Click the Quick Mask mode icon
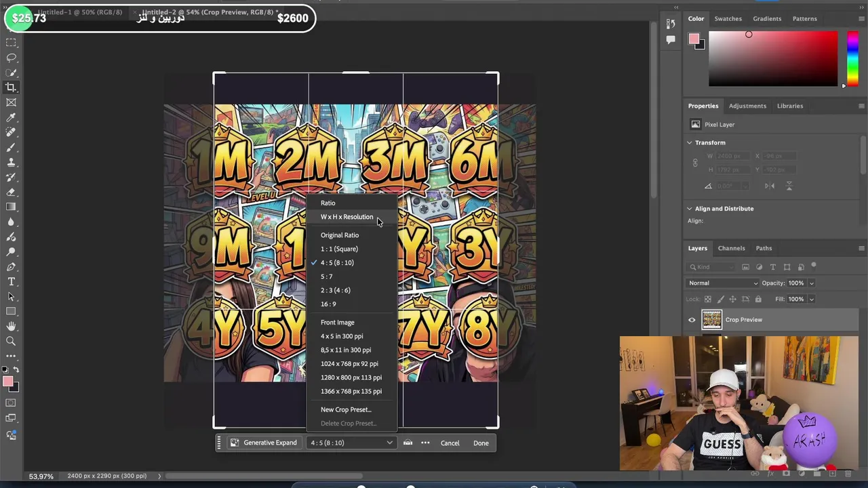 (x=11, y=403)
